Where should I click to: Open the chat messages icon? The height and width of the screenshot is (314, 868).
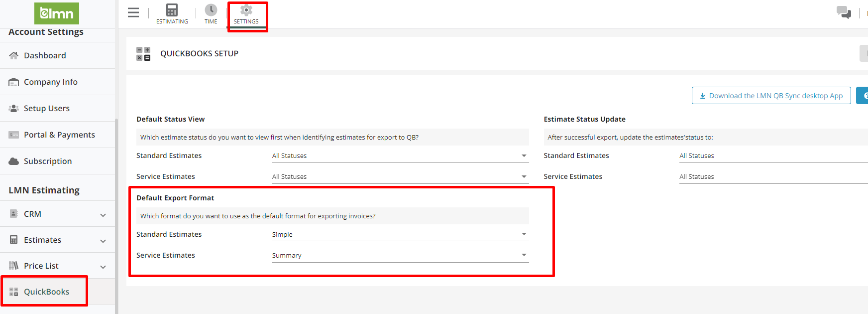coord(844,12)
